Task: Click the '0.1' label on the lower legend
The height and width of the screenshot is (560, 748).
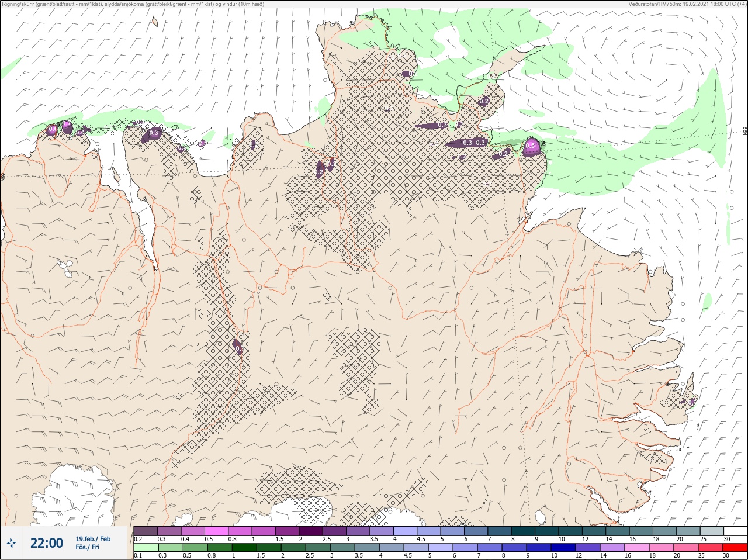Action: point(138,555)
